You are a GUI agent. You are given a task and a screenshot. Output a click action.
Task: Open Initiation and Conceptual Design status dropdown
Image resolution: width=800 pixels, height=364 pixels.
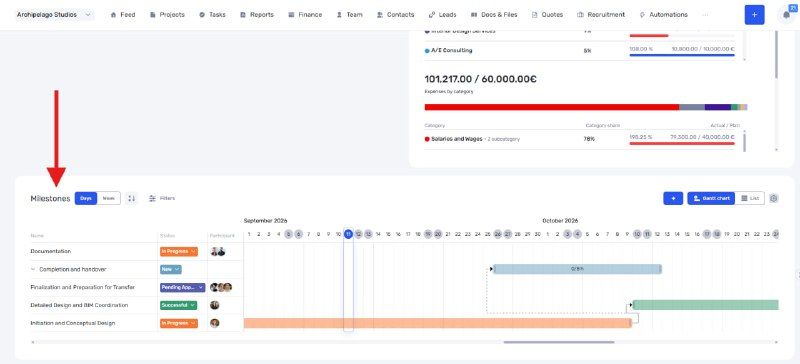point(179,323)
